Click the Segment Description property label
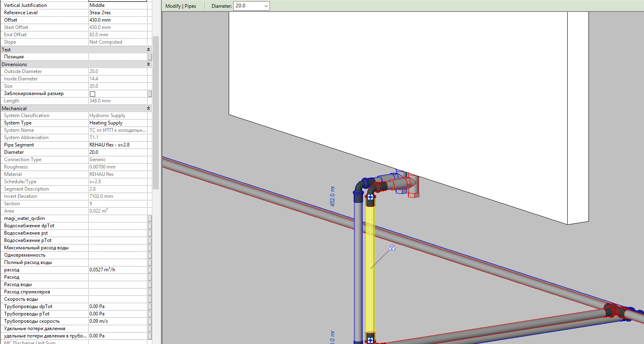The width and height of the screenshot is (644, 344). click(x=27, y=189)
